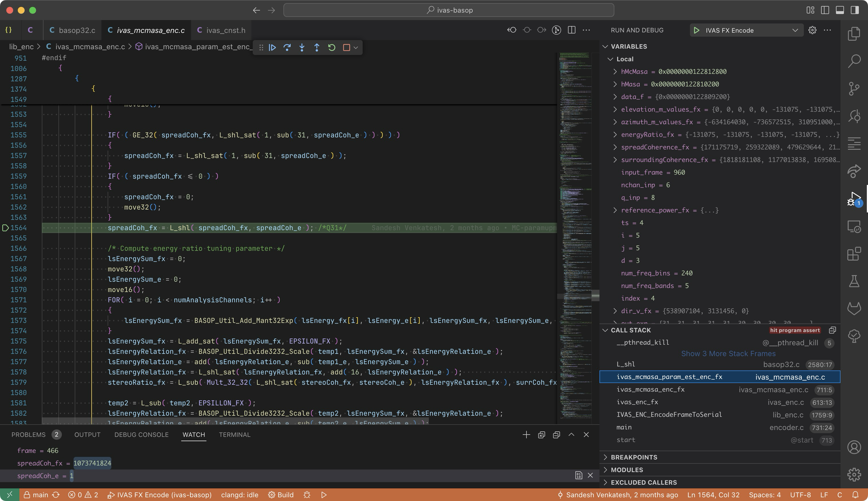Expand the BREAKPOINTS section
This screenshot has width=868, height=501.
pos(634,457)
